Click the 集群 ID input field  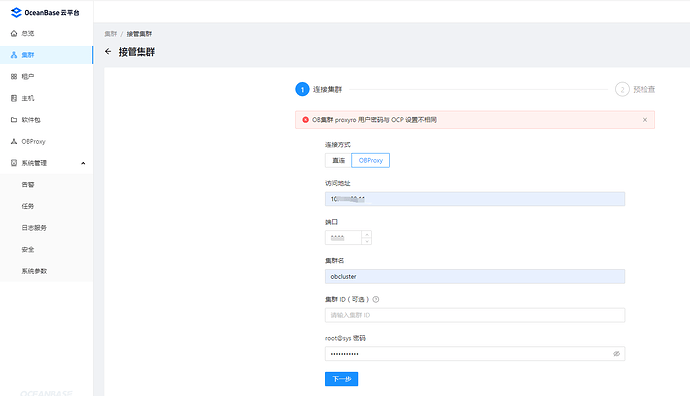pyautogui.click(x=475, y=315)
